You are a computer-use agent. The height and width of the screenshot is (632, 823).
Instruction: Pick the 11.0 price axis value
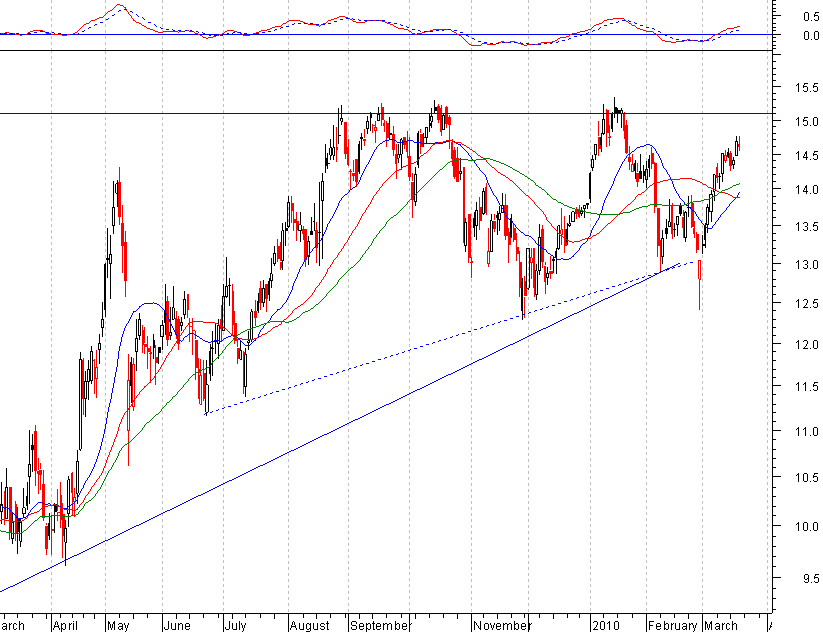click(807, 431)
